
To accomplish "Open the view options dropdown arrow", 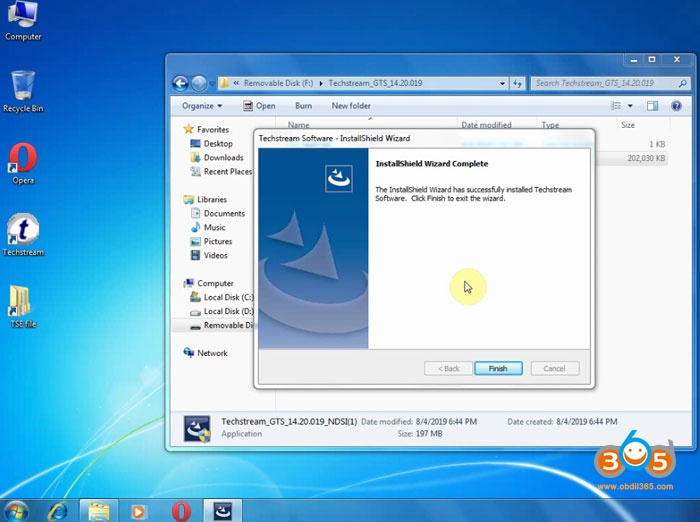I will (630, 106).
